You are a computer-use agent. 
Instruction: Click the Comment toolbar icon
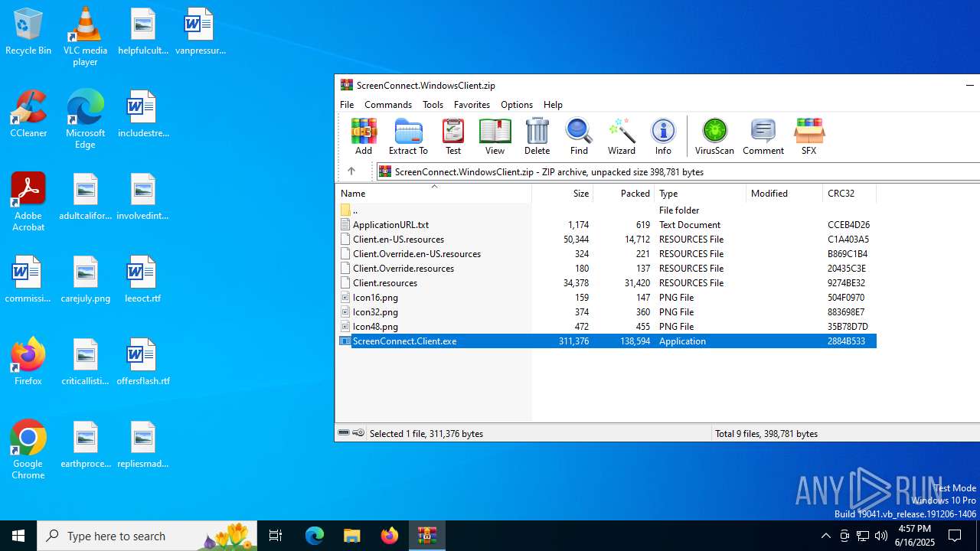[x=763, y=137]
